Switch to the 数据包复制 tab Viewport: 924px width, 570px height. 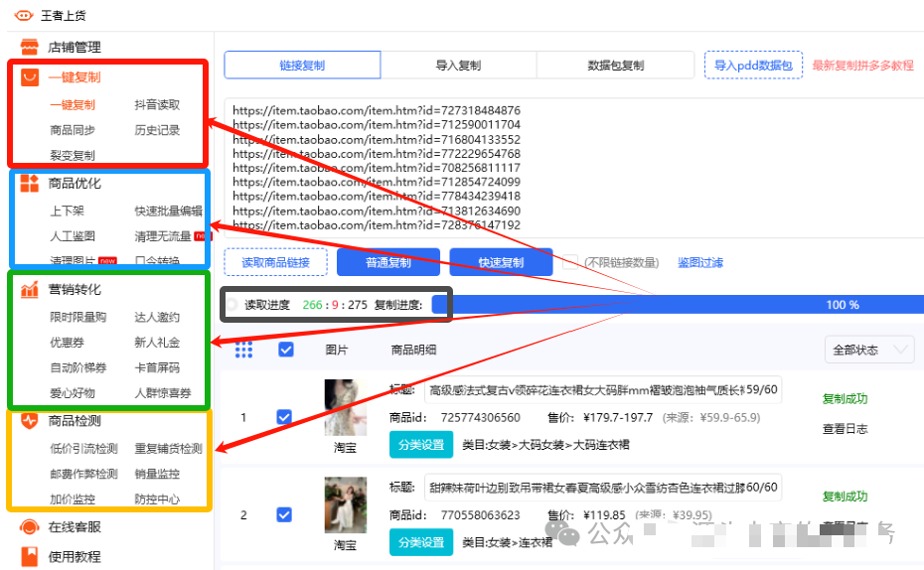coord(615,66)
